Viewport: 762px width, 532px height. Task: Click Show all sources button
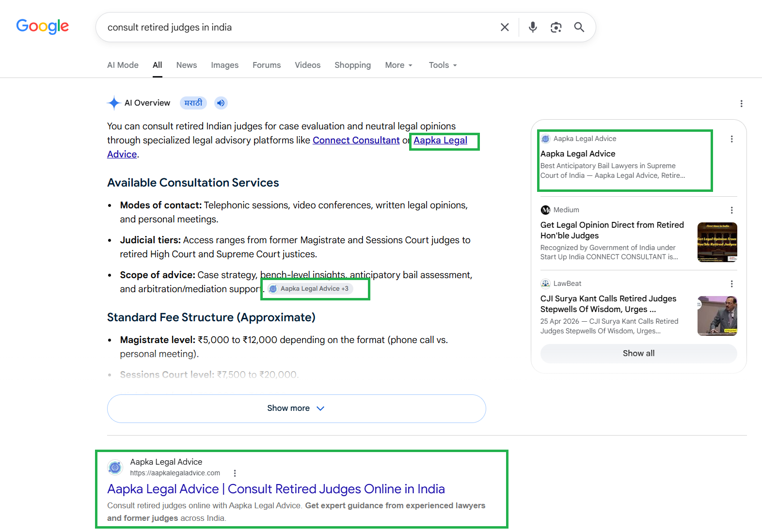click(x=638, y=353)
